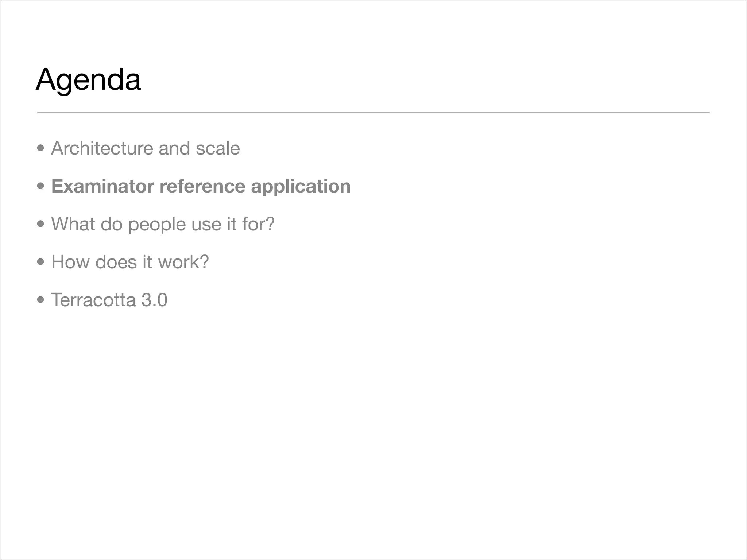Click the 'How does it work?' item
747x560 pixels.
130,262
